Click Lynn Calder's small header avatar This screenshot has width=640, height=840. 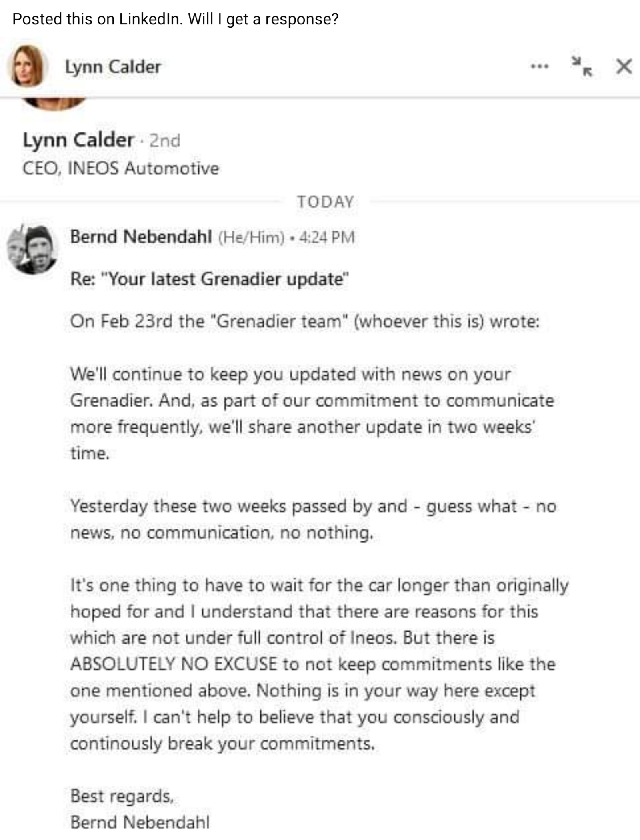coord(28,66)
